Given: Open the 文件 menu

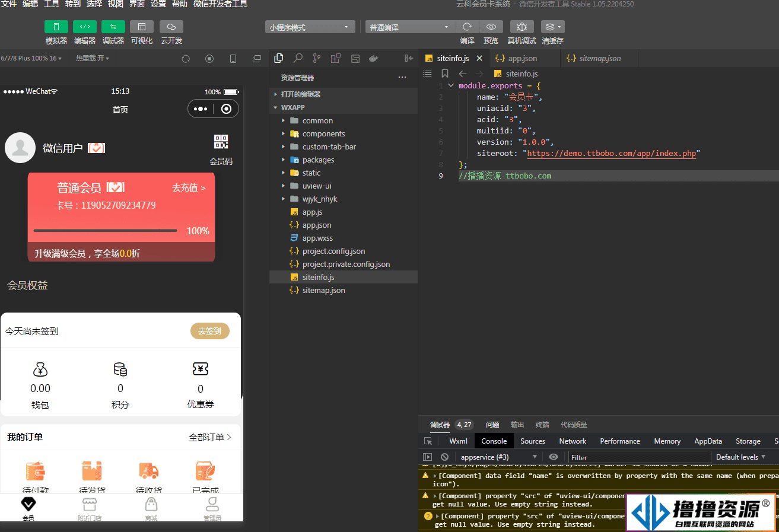Looking at the screenshot, I should [x=9, y=4].
